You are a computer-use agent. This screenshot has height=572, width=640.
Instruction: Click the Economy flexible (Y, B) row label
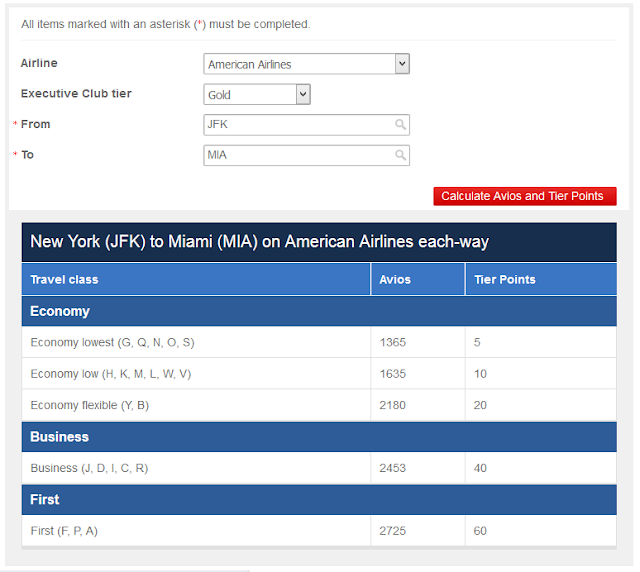click(90, 405)
